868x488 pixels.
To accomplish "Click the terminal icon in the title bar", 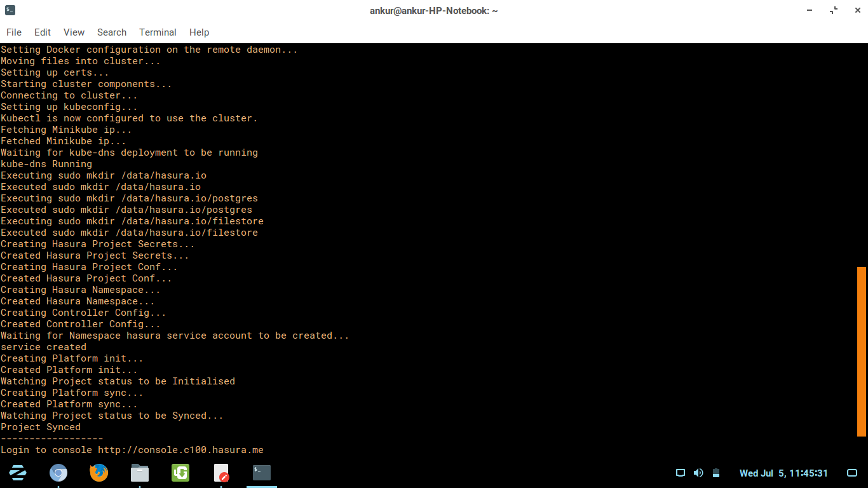I will click(x=10, y=10).
